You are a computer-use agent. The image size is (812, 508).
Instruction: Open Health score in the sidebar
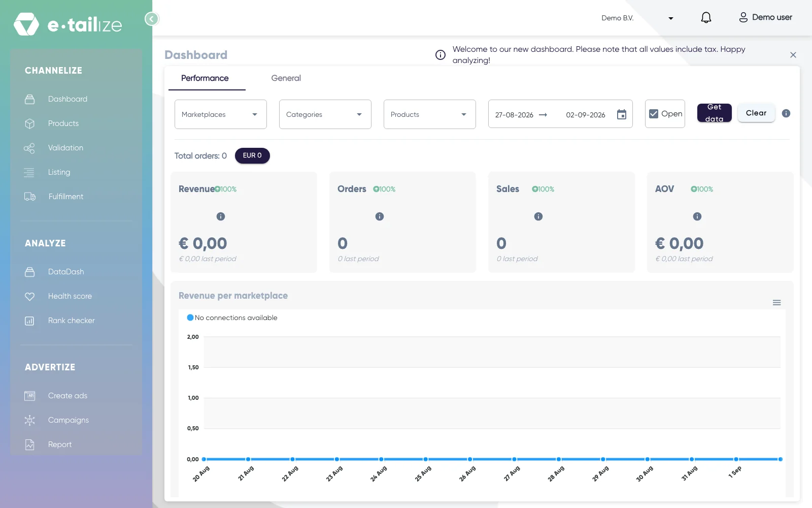(70, 296)
